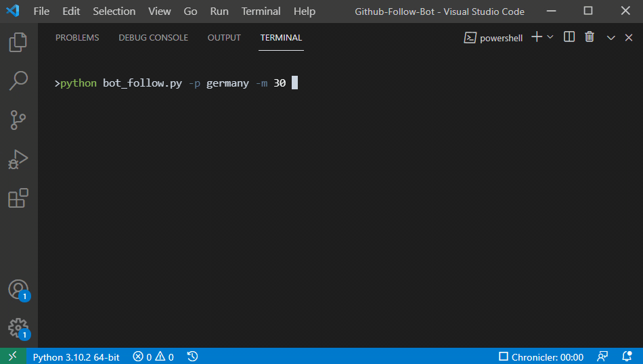
Task: Select Python 3.10.2 64-bit interpreter
Action: (x=76, y=357)
